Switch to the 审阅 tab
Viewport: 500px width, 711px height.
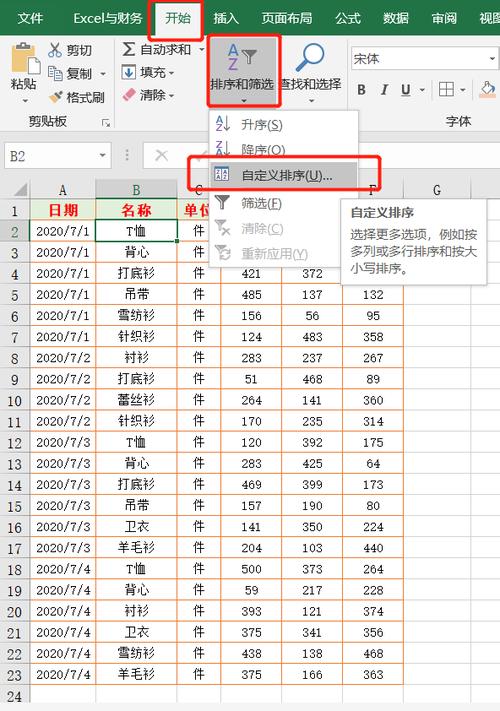pyautogui.click(x=444, y=18)
